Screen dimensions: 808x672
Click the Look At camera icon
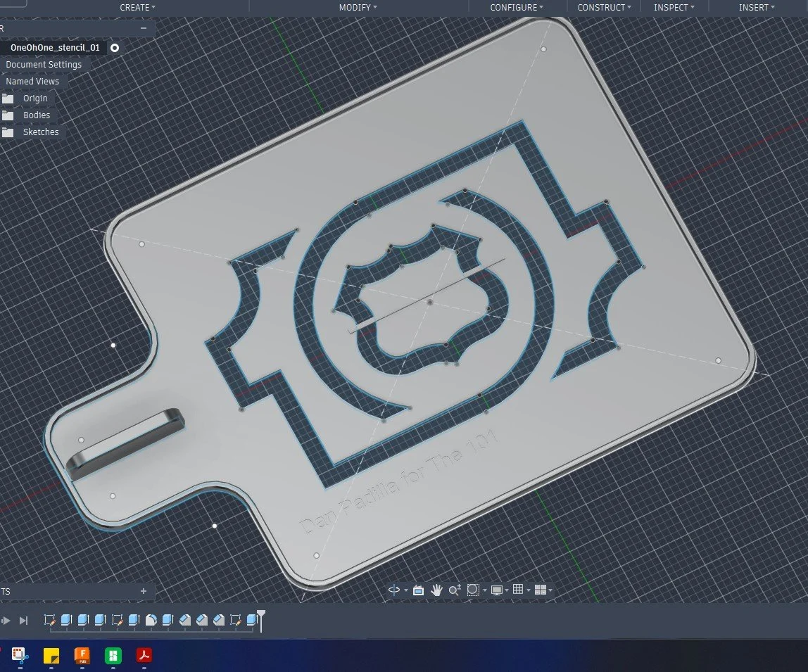click(418, 590)
